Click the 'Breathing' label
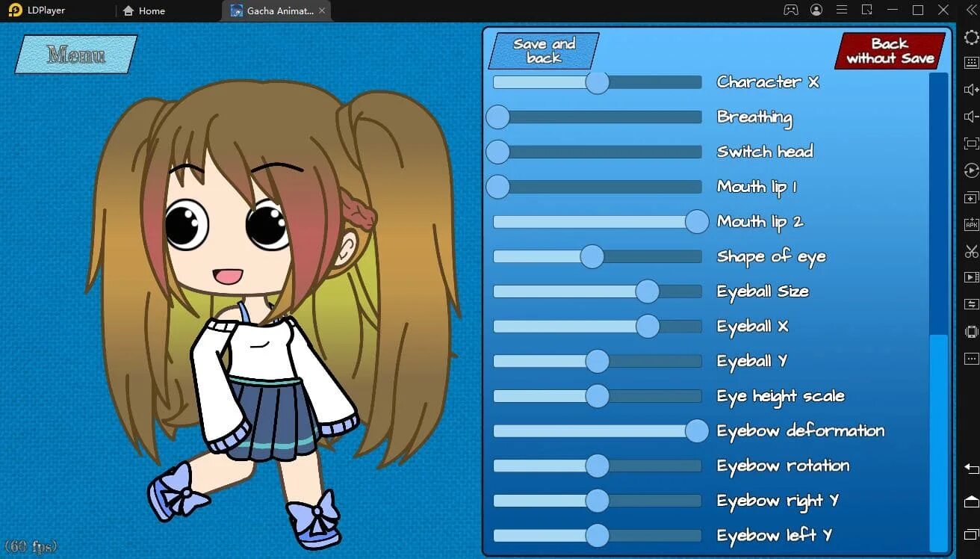 [x=754, y=117]
